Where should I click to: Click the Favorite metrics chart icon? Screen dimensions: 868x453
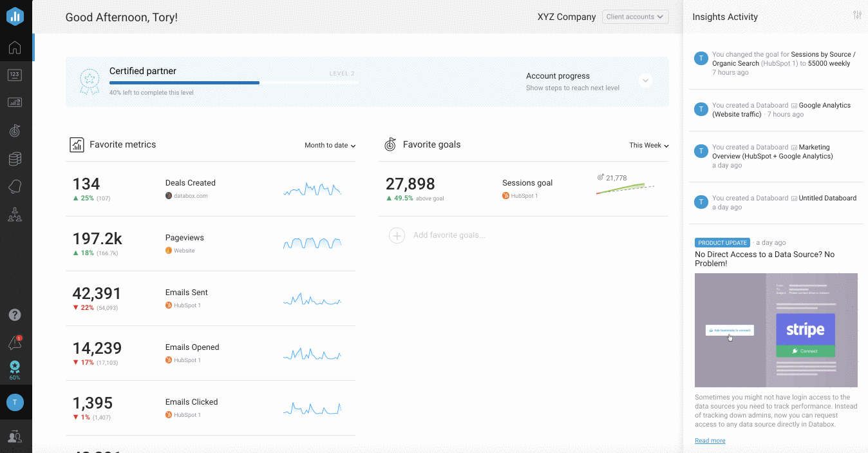77,144
